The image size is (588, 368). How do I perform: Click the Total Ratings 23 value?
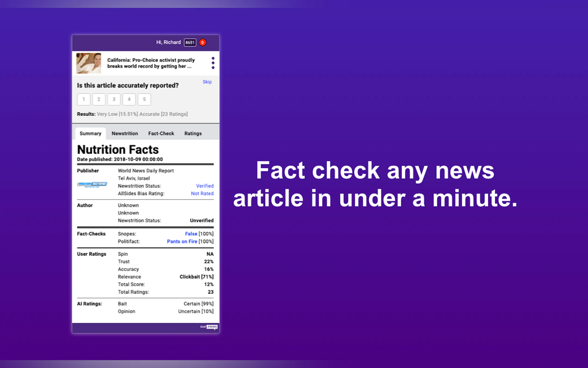[x=210, y=292]
